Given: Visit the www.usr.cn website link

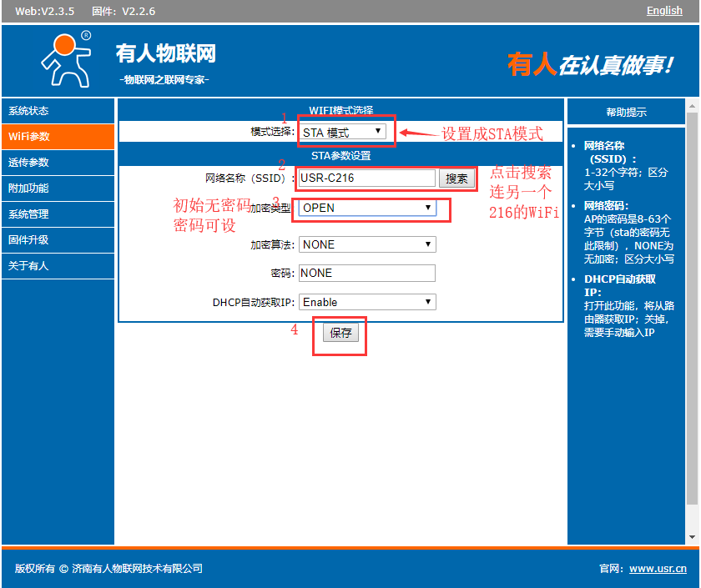Looking at the screenshot, I should coord(658,569).
